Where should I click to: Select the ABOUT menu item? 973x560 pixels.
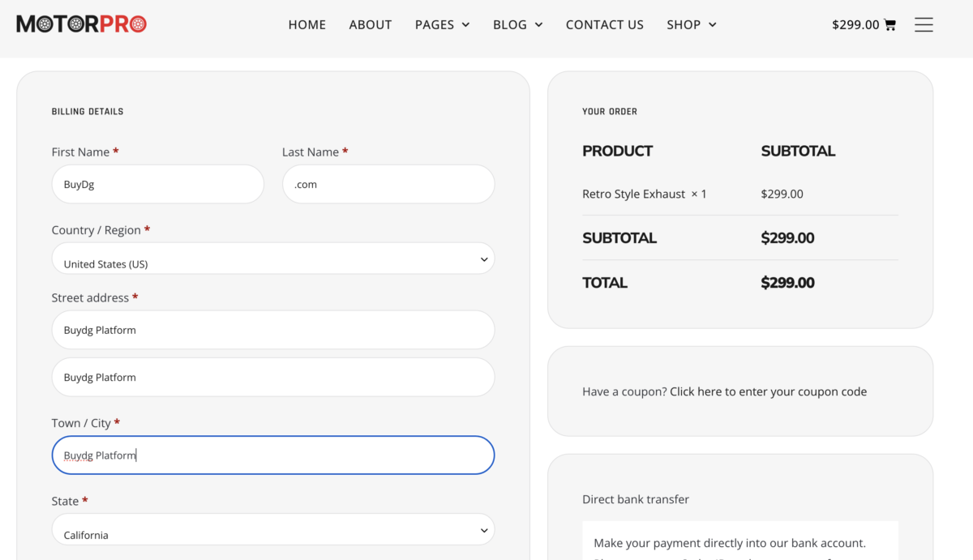(x=371, y=25)
